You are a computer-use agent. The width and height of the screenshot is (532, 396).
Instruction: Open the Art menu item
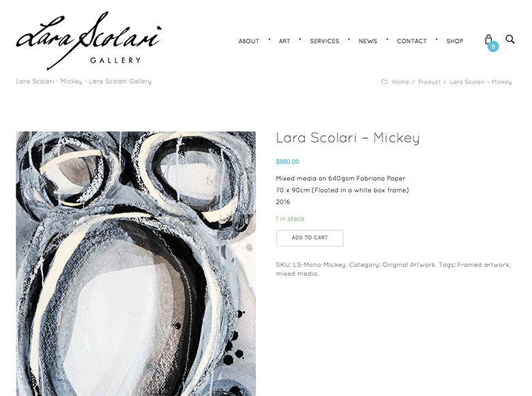click(x=284, y=41)
